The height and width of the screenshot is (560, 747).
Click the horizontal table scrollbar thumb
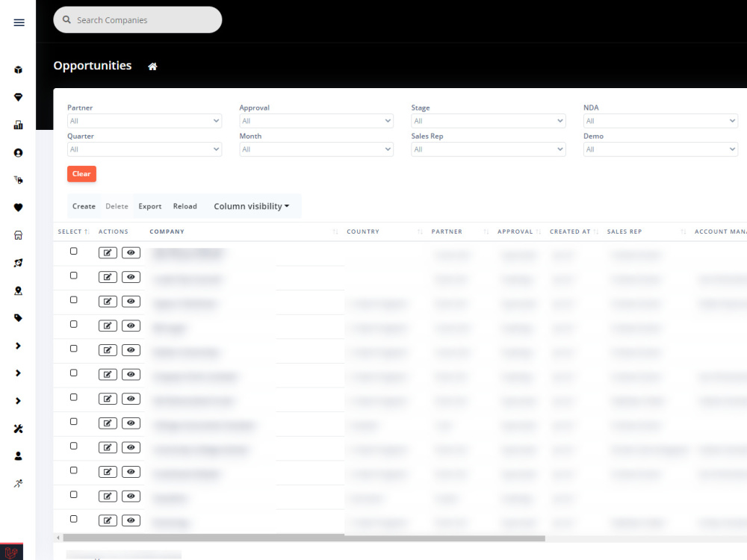[304, 538]
